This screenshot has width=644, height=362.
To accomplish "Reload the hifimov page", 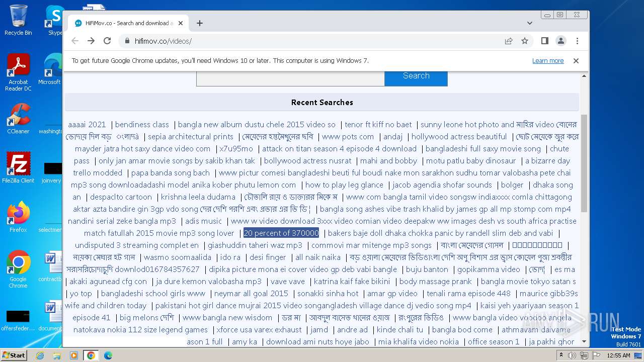I will tap(107, 41).
